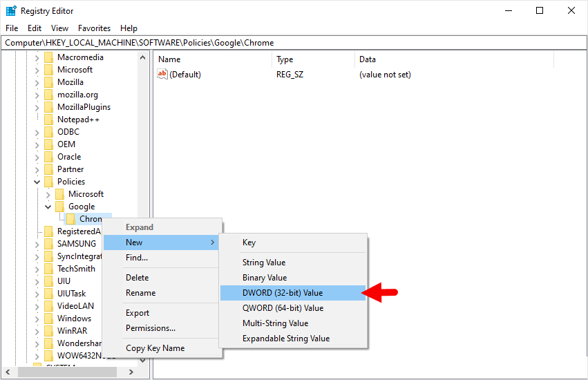Click the WinRAR folder icon
This screenshot has width=588, height=380.
(49, 331)
